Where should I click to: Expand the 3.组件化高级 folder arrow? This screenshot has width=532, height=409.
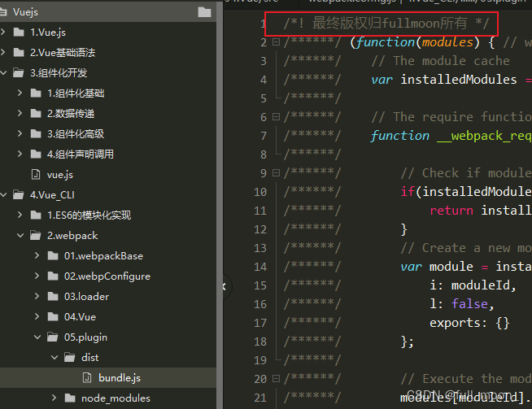(x=20, y=133)
